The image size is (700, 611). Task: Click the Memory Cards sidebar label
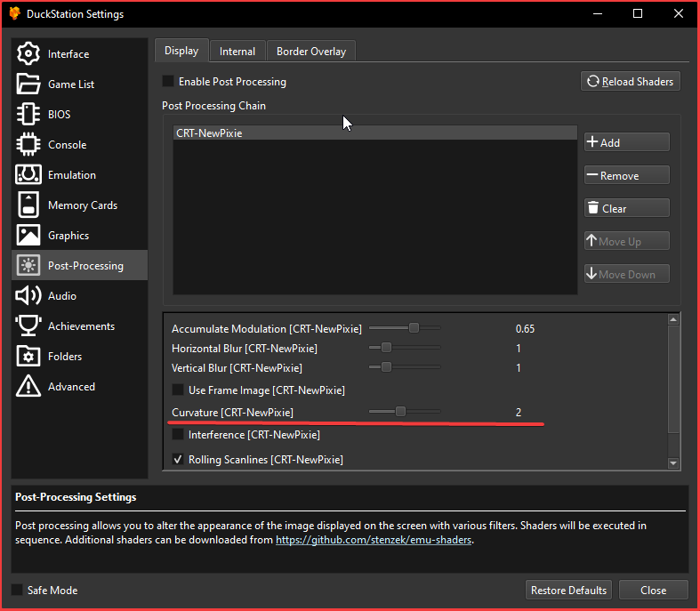pos(83,205)
